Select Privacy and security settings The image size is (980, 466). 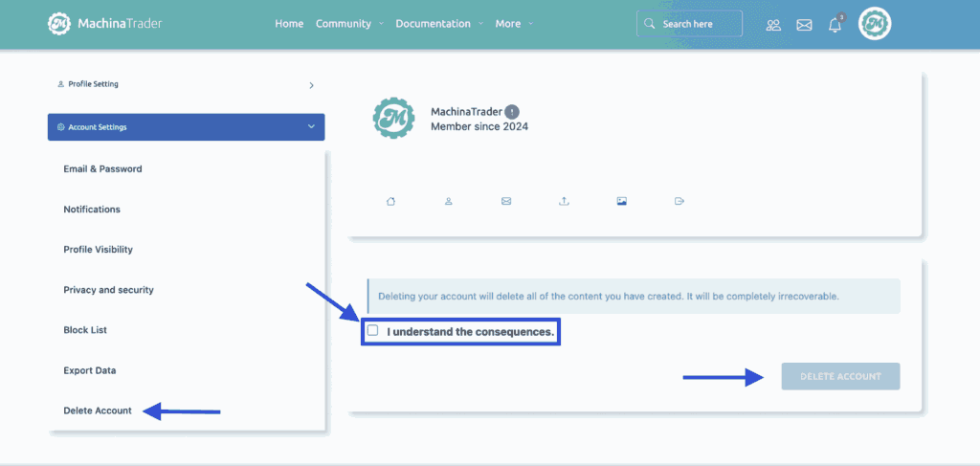(108, 290)
